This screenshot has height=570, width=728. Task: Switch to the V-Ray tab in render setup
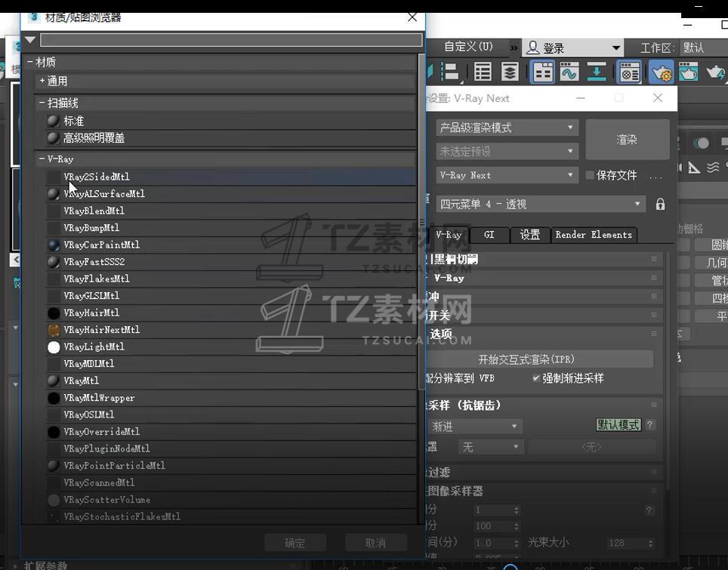[449, 235]
